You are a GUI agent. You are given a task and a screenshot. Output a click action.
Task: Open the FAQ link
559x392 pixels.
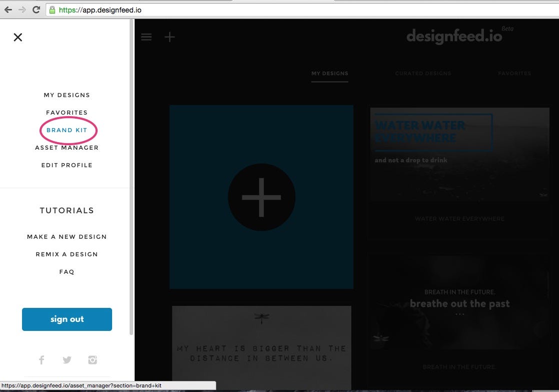[x=67, y=271]
